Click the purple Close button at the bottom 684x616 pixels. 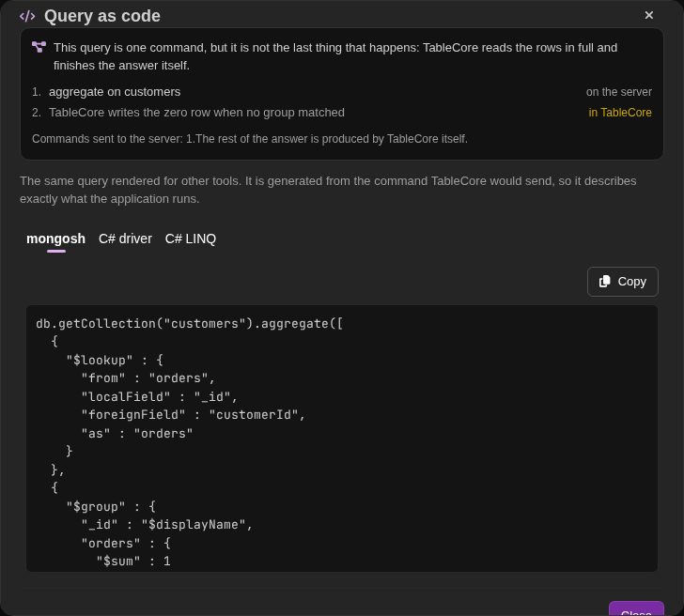coord(636,609)
